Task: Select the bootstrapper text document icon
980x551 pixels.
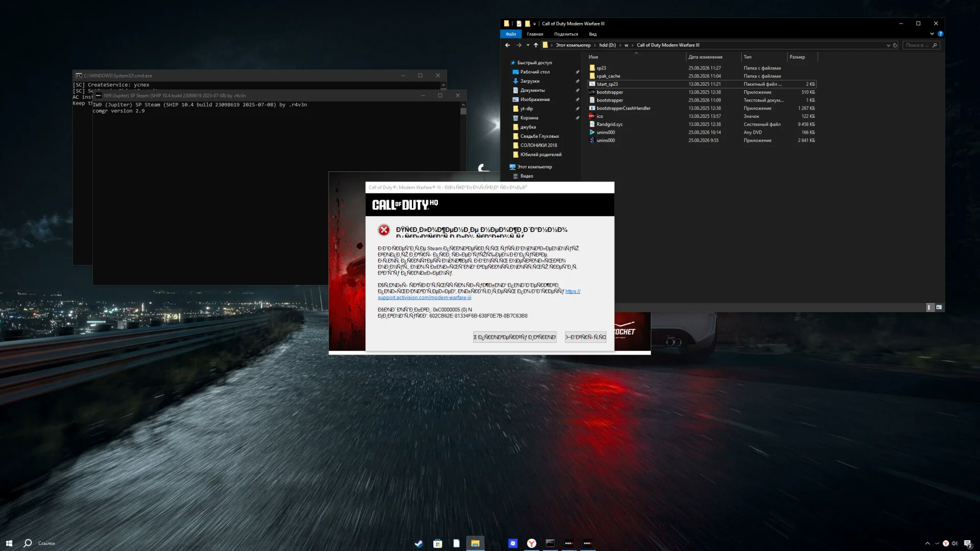Action: pyautogui.click(x=592, y=100)
